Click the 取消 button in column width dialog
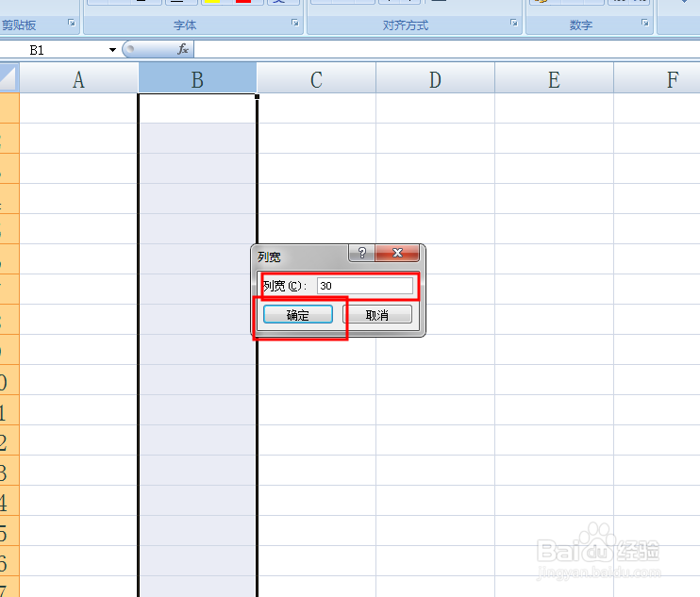The image size is (700, 597). pyautogui.click(x=377, y=315)
